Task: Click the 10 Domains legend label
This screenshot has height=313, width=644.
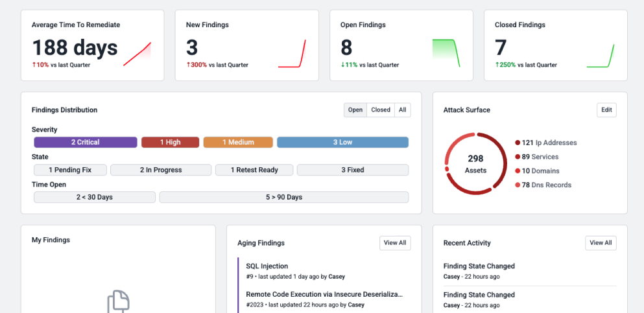Action: coord(540,170)
